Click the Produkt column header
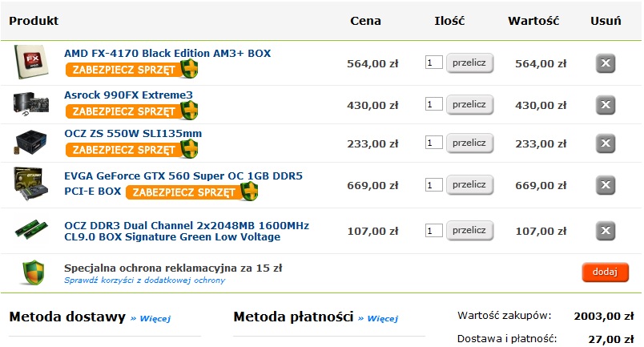 pos(34,21)
